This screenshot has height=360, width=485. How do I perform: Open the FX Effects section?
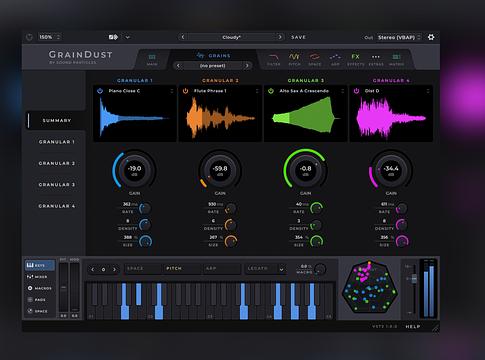pos(356,59)
